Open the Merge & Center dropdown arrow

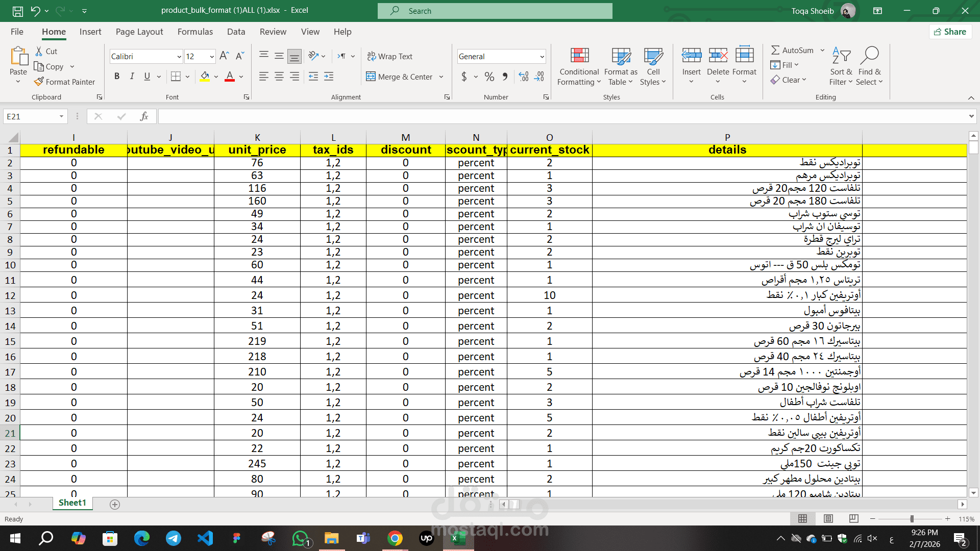442,77
